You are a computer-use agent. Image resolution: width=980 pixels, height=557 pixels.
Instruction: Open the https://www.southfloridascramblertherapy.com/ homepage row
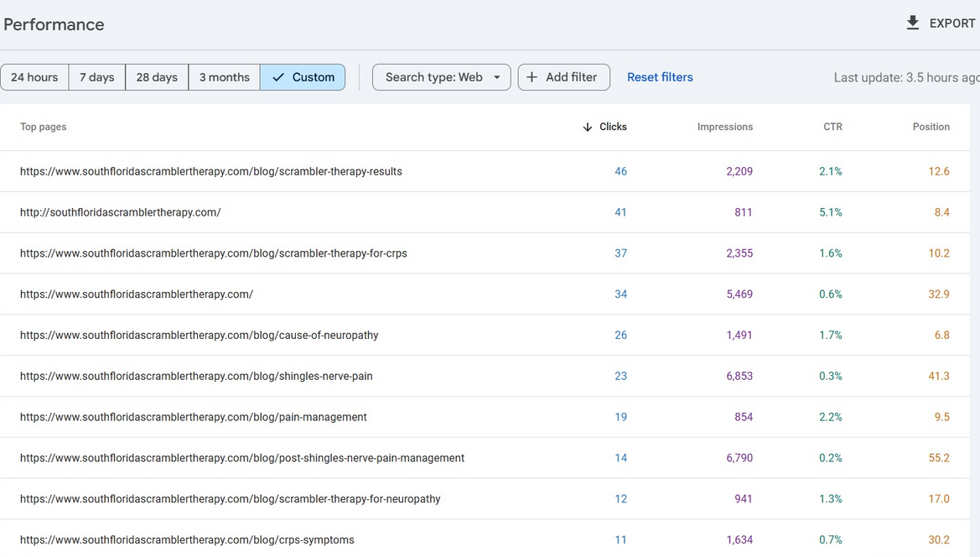tap(485, 294)
